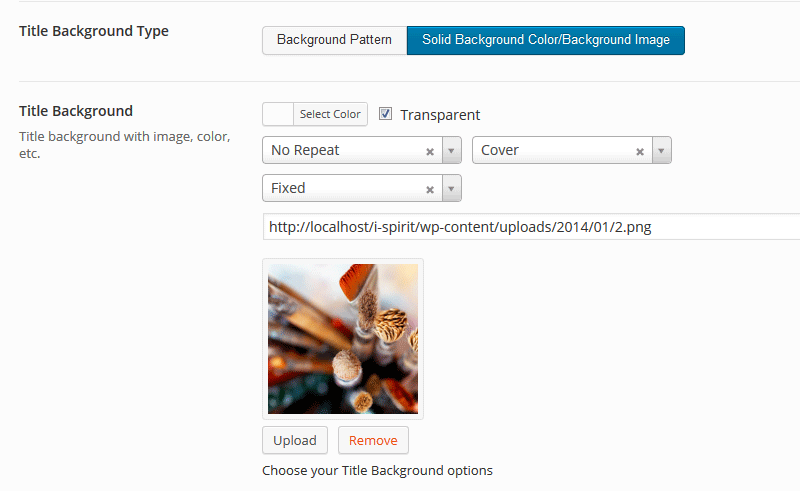Click the Upload button
800x491 pixels.
click(x=294, y=440)
